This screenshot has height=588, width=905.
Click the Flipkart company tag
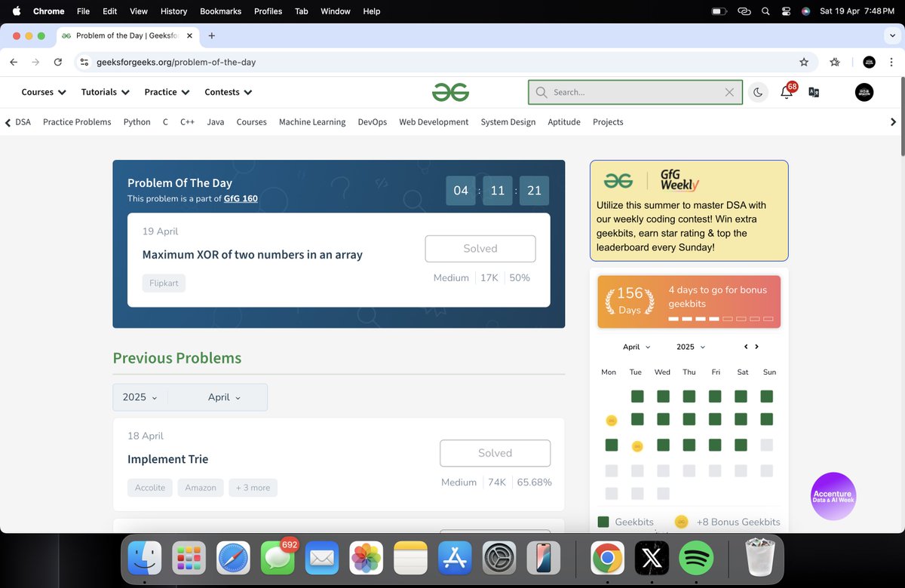pyautogui.click(x=164, y=283)
